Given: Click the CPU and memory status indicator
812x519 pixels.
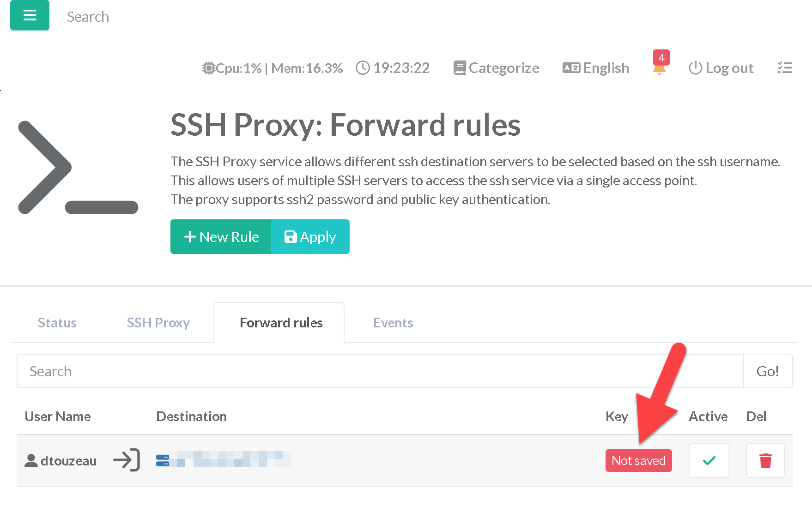Looking at the screenshot, I should click(273, 68).
